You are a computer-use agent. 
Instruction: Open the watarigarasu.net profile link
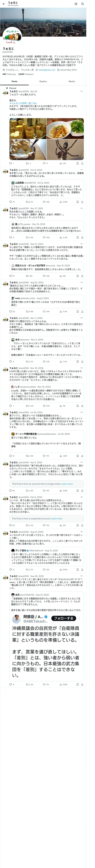coord(47,70)
